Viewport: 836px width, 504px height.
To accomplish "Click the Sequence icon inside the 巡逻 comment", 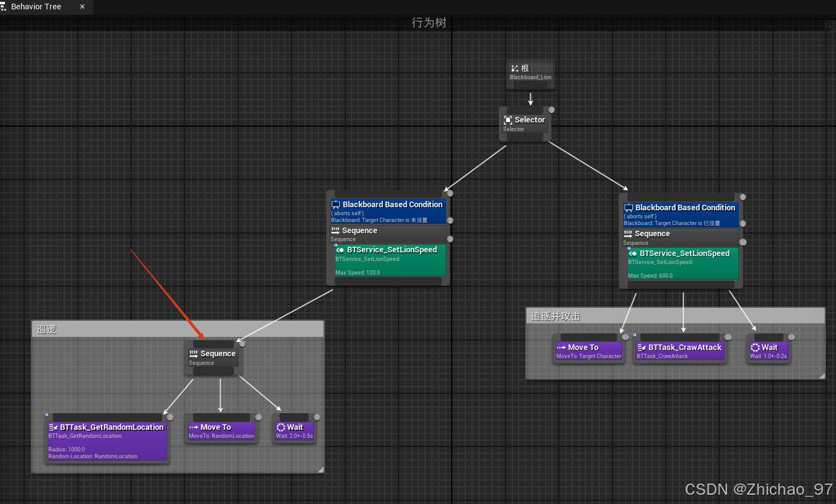I will point(193,354).
